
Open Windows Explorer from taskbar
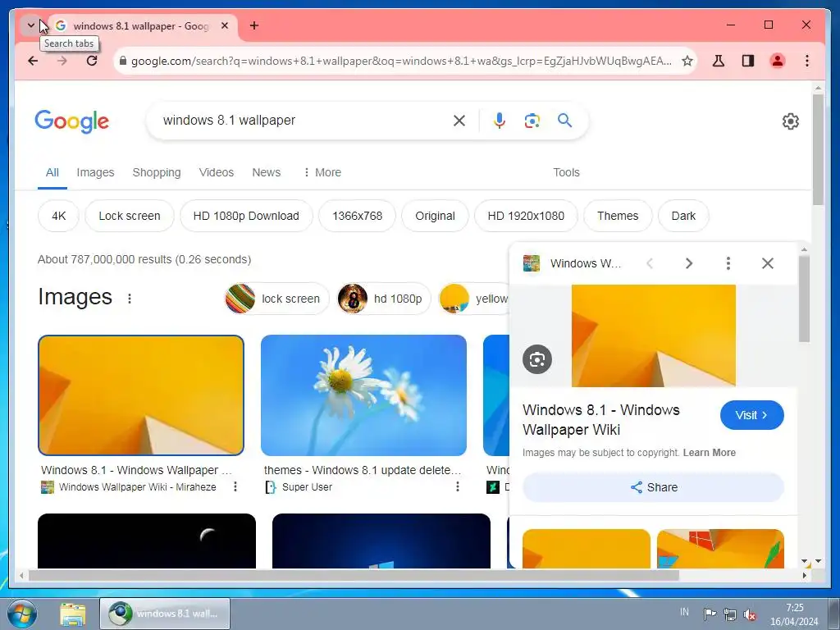(73, 614)
